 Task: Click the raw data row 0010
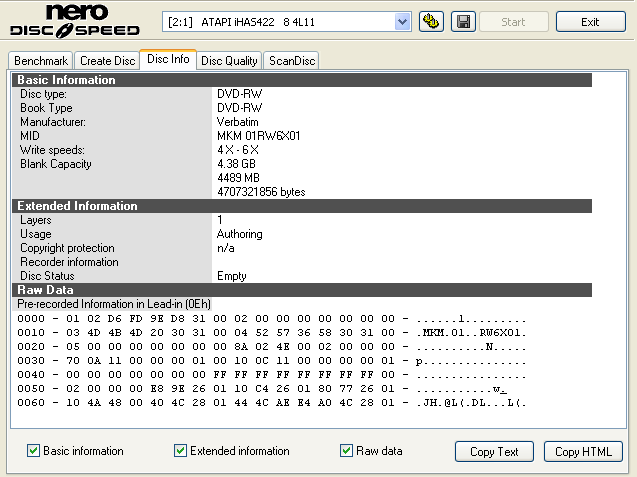(x=271, y=333)
